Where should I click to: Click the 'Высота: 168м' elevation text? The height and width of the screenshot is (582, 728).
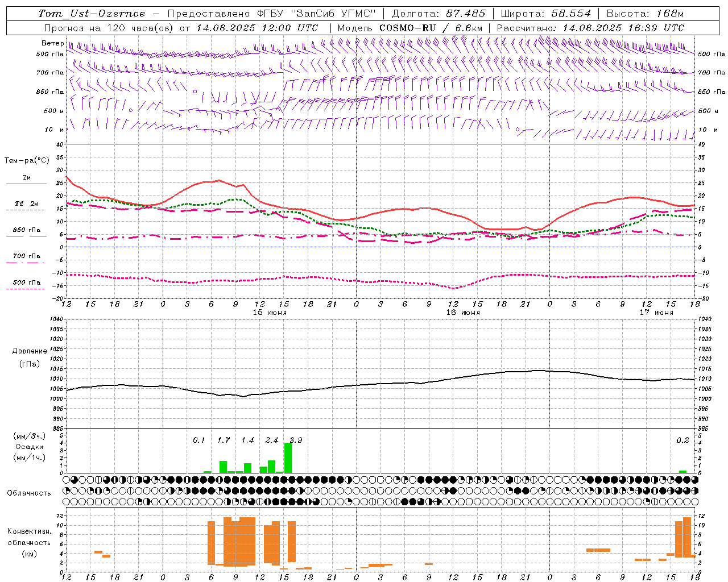(645, 14)
